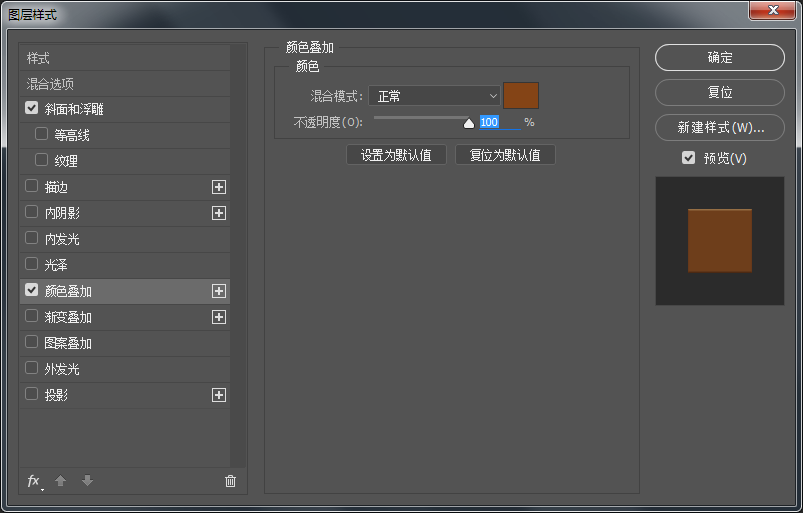
Task: Enable the 等高线 checkbox
Action: [41, 134]
